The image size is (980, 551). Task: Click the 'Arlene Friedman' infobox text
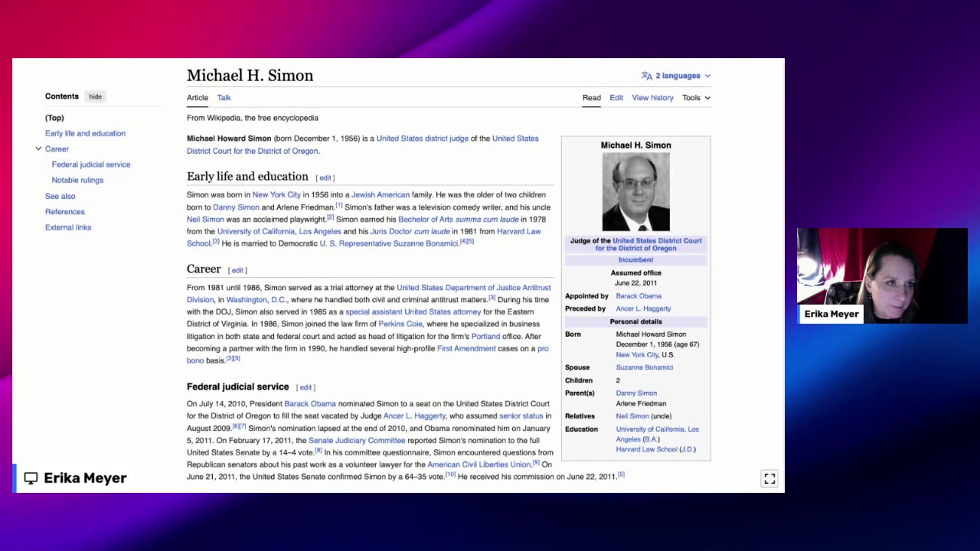(x=641, y=403)
